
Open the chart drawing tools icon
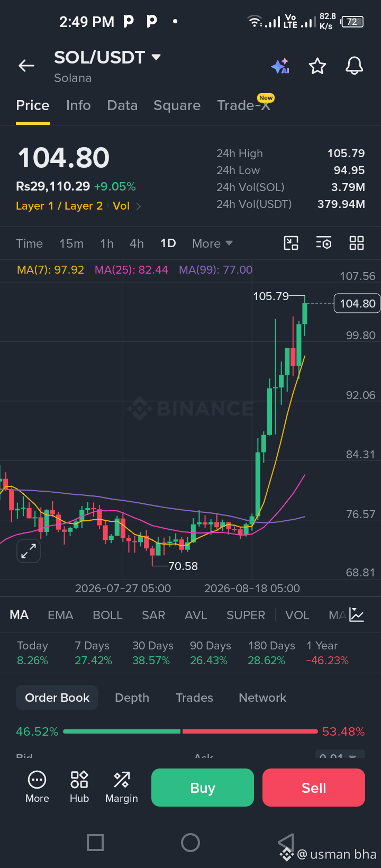pos(291,243)
